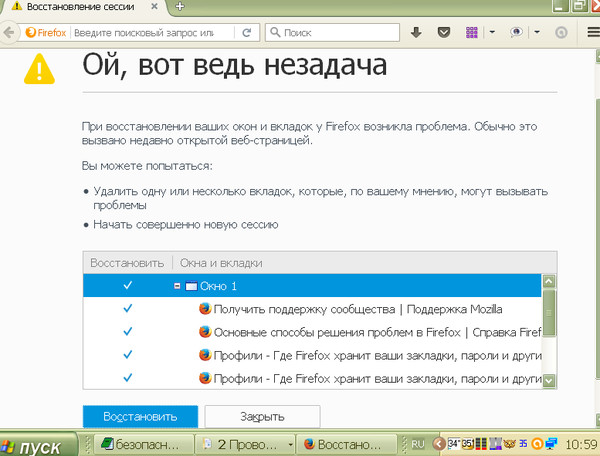Uncheck restore for Получить поддержку сообщества
This screenshot has height=456, width=600.
coord(128,308)
